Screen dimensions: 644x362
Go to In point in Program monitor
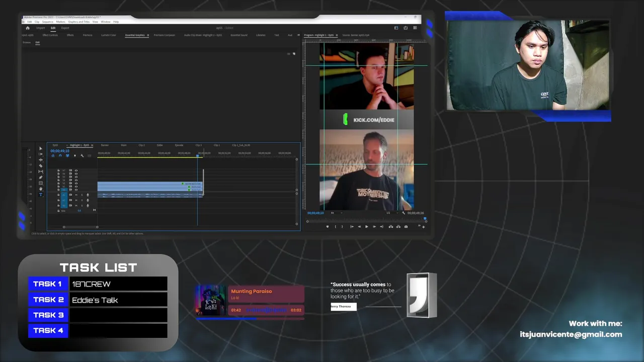[352, 227]
